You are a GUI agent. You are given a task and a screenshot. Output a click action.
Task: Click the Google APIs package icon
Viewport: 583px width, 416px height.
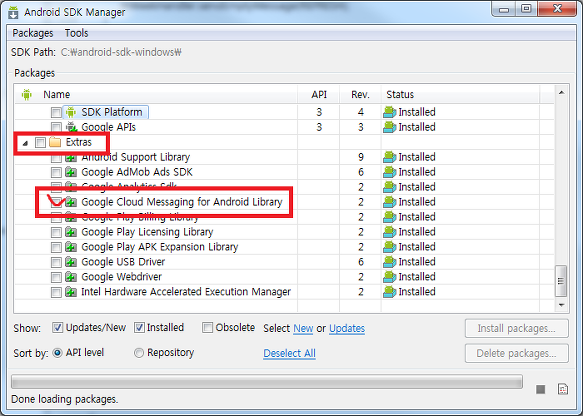(71, 127)
